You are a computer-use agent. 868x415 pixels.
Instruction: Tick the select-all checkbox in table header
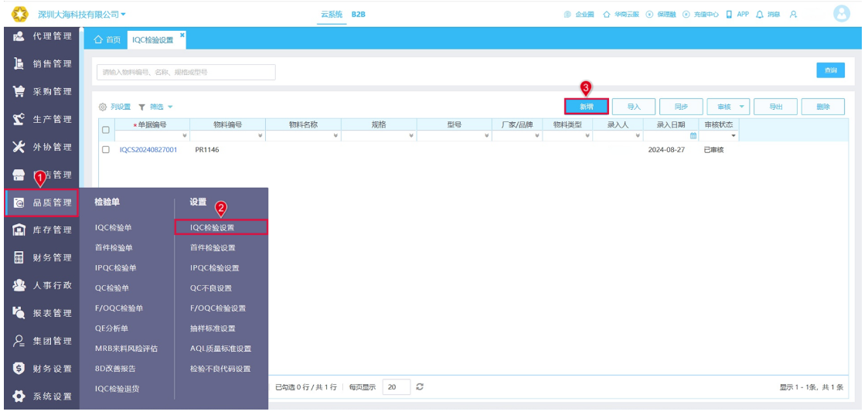(106, 130)
